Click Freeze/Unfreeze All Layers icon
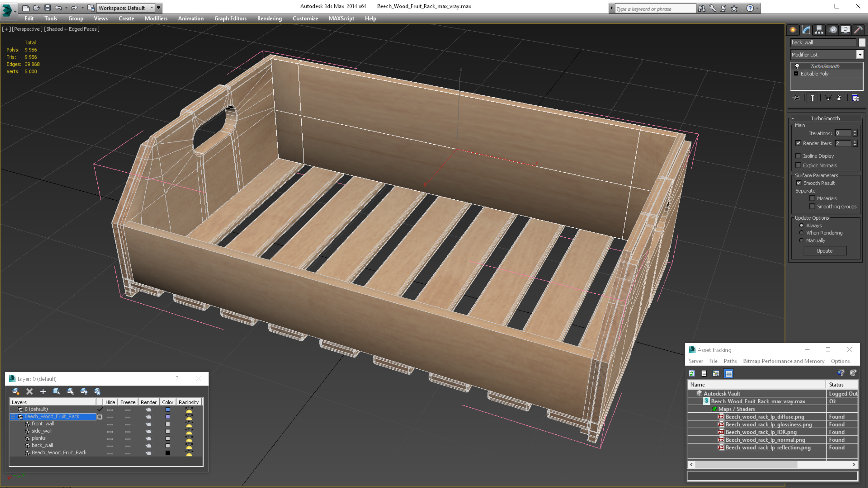Viewport: 868px width, 488px height. [97, 391]
